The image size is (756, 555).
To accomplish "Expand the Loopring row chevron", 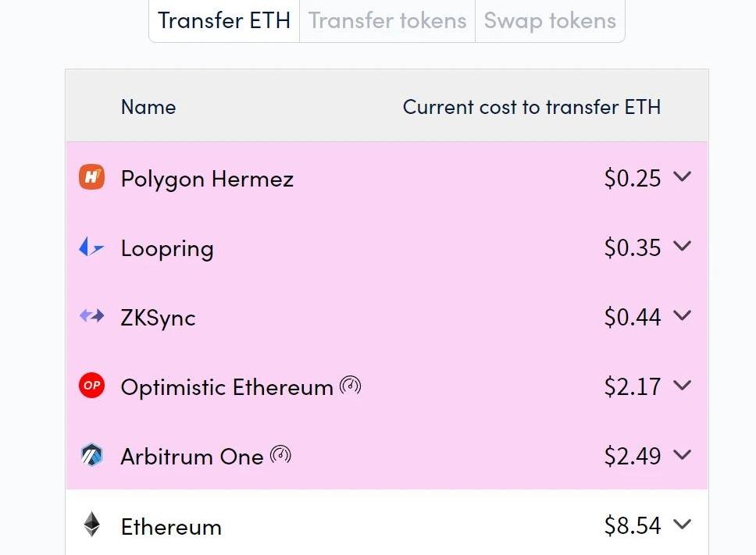I will tap(682, 247).
